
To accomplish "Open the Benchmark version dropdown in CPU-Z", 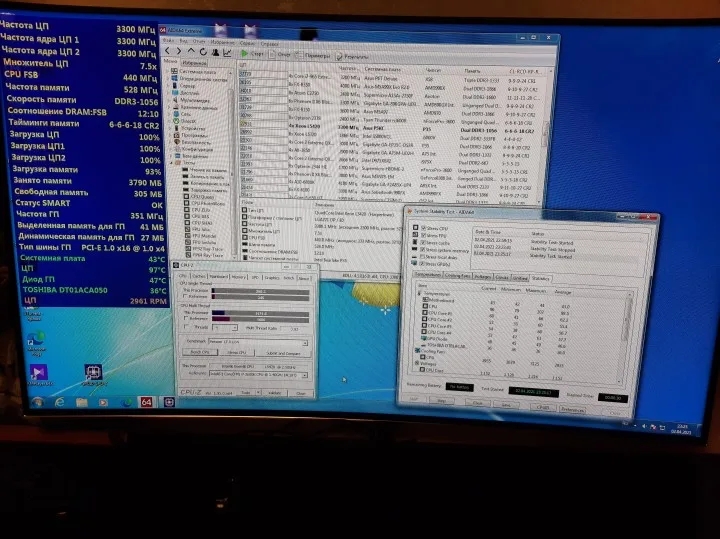I will click(x=258, y=342).
